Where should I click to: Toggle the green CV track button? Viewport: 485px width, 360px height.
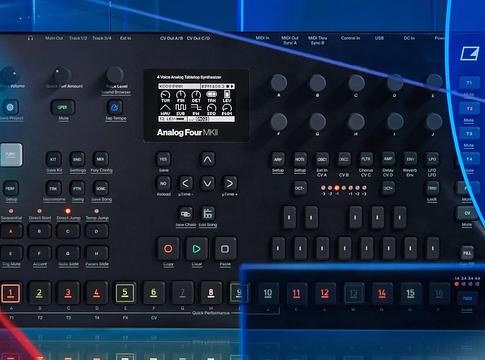click(467, 213)
